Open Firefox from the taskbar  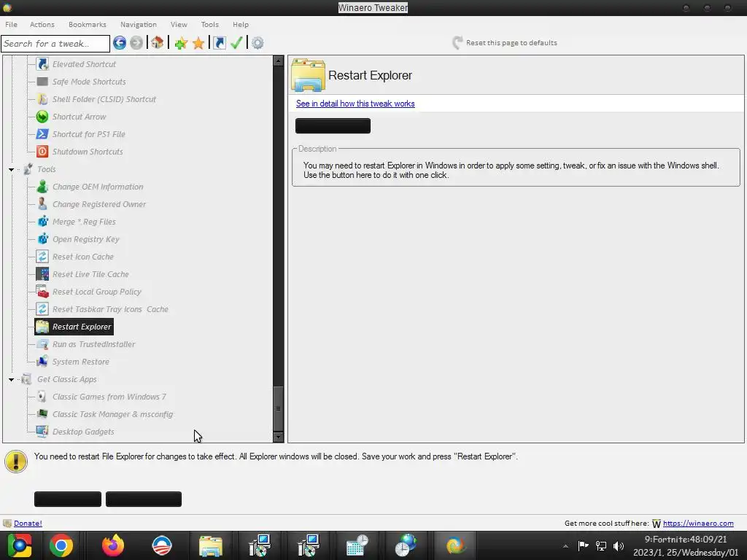coord(112,545)
